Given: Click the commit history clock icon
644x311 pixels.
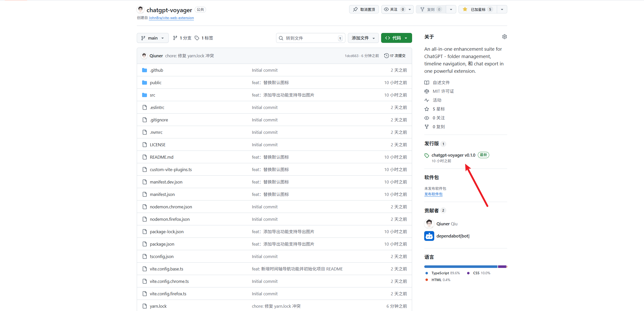Looking at the screenshot, I should [386, 56].
